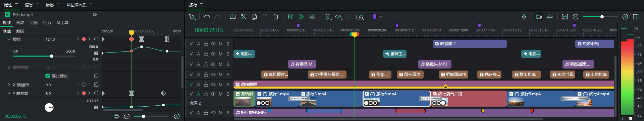The width and height of the screenshot is (644, 121).
Task: Click the split clip icon
Action: (232, 17)
